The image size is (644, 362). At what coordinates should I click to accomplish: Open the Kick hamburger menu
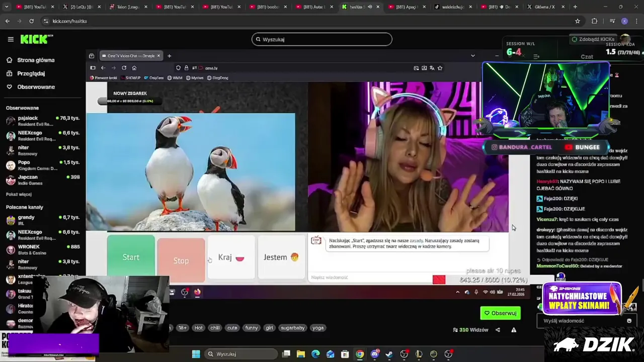tap(11, 39)
